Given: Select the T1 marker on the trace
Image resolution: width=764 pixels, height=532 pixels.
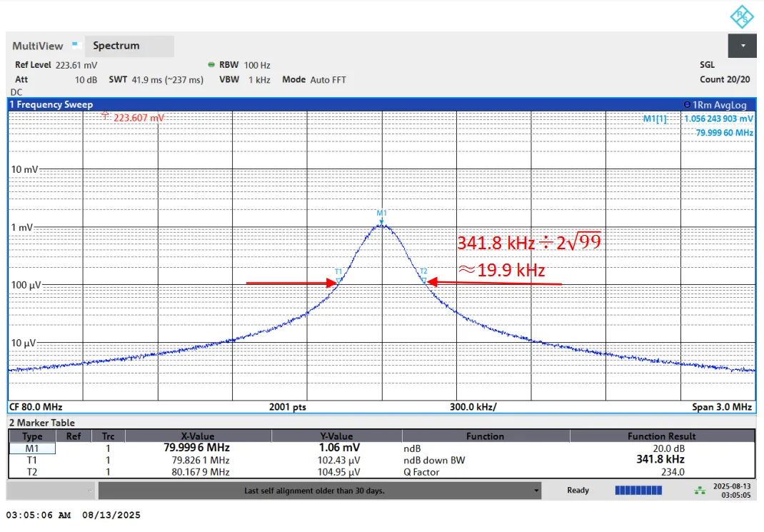Looking at the screenshot, I should point(338,272).
